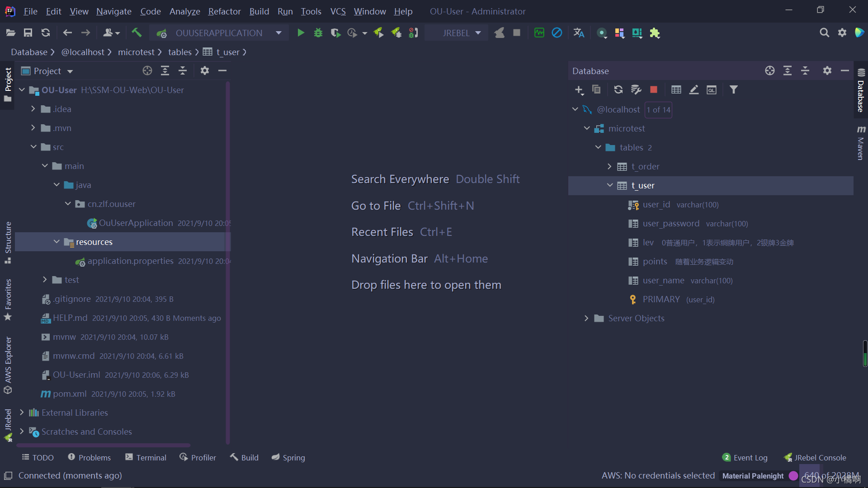This screenshot has width=868, height=488.
Task: Select OuUserApplication class in project tree
Action: (x=136, y=223)
